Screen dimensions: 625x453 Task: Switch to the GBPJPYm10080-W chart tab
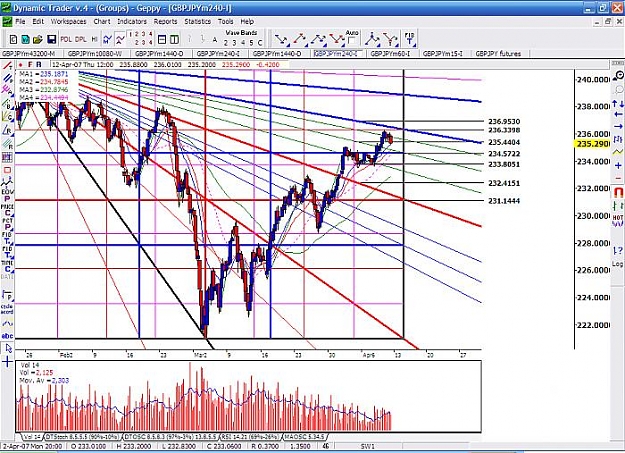(x=95, y=53)
